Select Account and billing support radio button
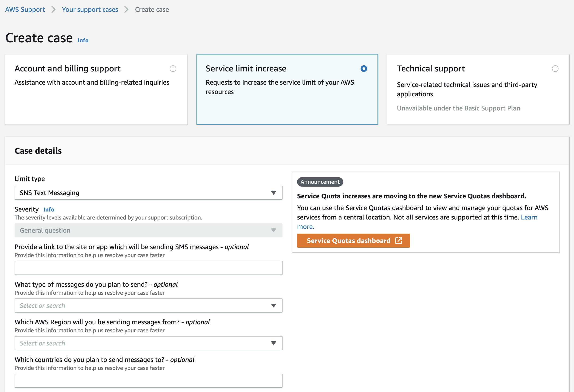Viewport: 574px width, 392px height. pos(173,69)
